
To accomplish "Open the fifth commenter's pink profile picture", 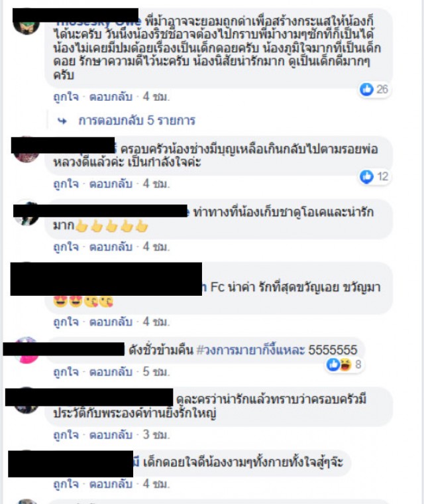I will [x=27, y=350].
